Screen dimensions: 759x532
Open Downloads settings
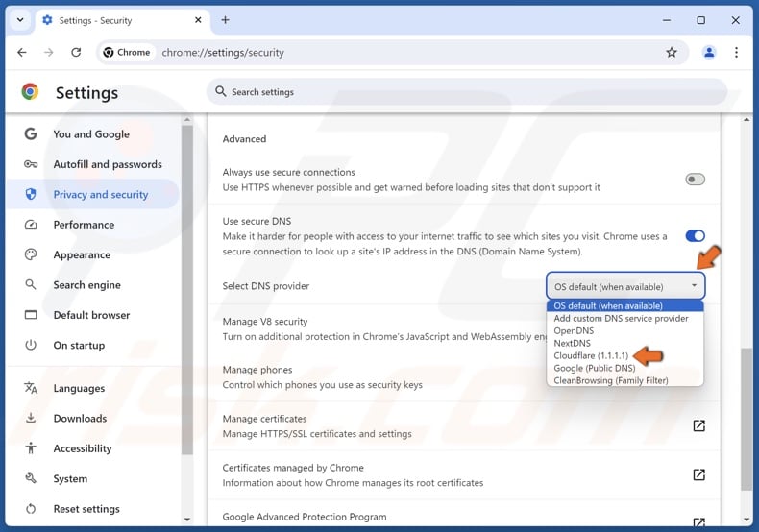92,419
